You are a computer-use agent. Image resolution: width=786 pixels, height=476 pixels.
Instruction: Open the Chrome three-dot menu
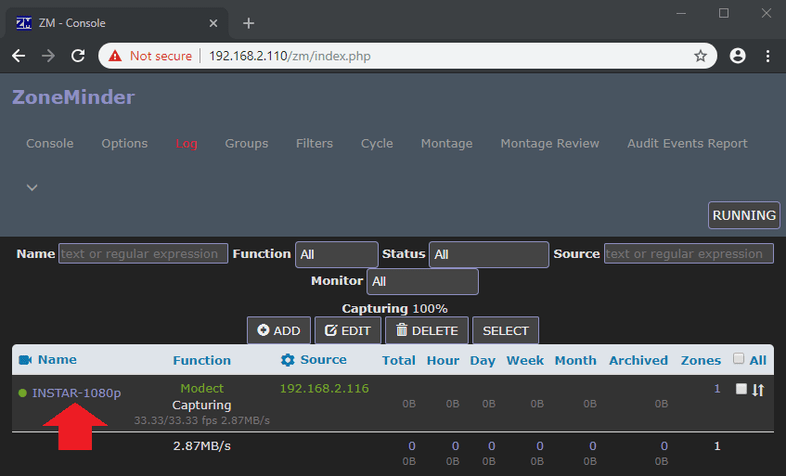click(768, 56)
